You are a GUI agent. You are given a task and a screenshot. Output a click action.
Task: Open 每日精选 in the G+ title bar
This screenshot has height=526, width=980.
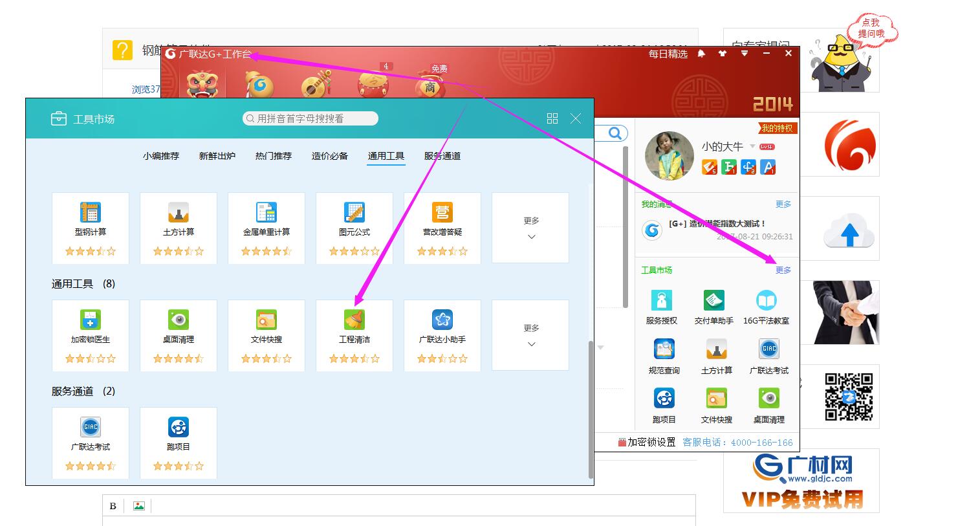(668, 54)
